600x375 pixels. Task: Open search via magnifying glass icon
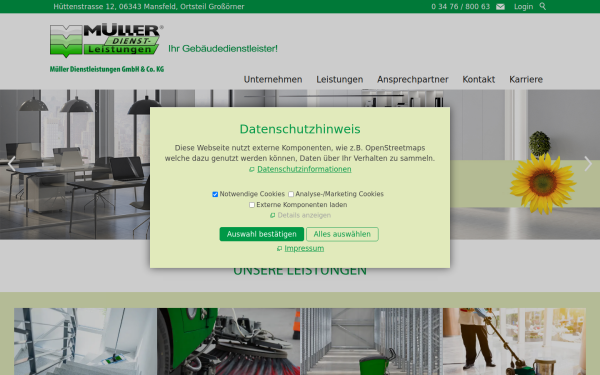[543, 6]
